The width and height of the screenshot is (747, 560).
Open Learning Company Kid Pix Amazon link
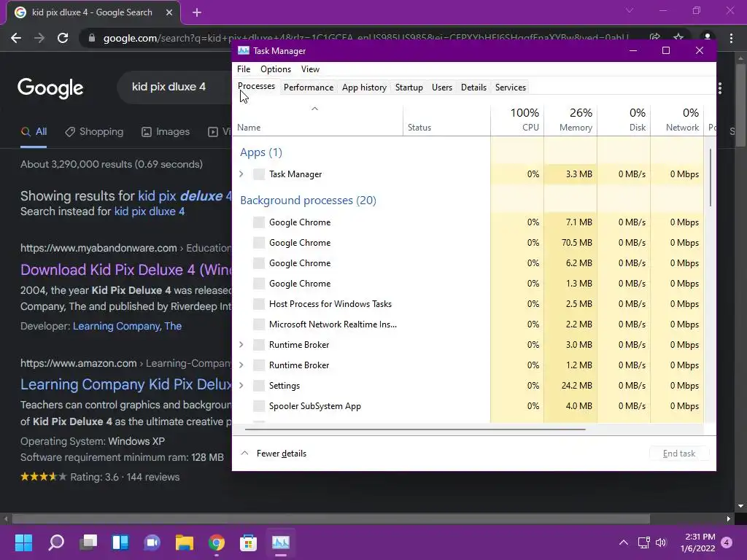[x=125, y=384]
